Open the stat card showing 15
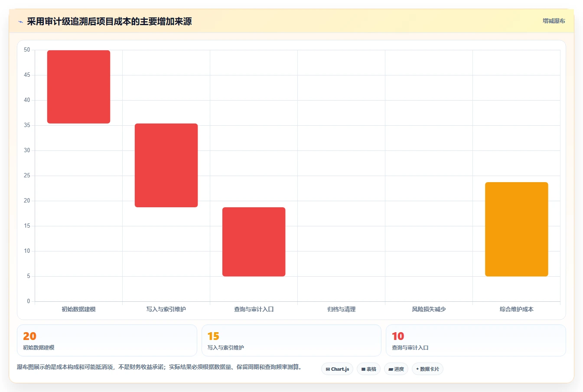 [x=291, y=340]
